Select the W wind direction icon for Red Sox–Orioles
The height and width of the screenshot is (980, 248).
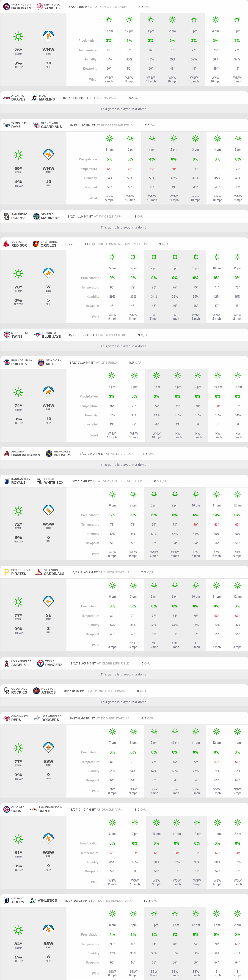(48, 274)
